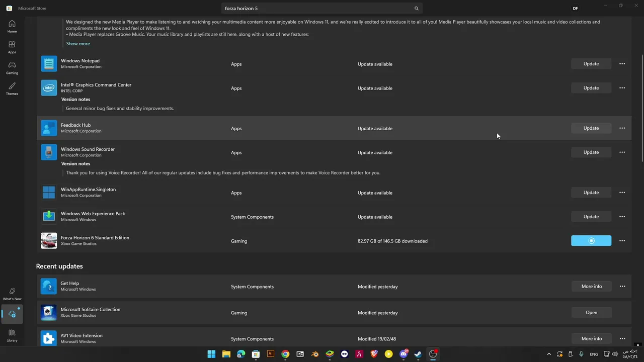Image resolution: width=644 pixels, height=362 pixels.
Task: Open the Gaming section in the sidebar
Action: [x=12, y=68]
